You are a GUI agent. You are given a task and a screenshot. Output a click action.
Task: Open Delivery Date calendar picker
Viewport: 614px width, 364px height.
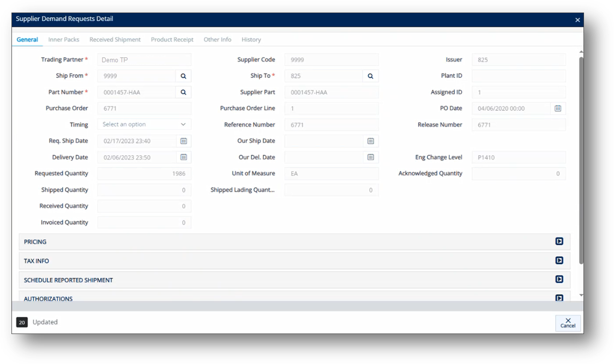point(184,157)
